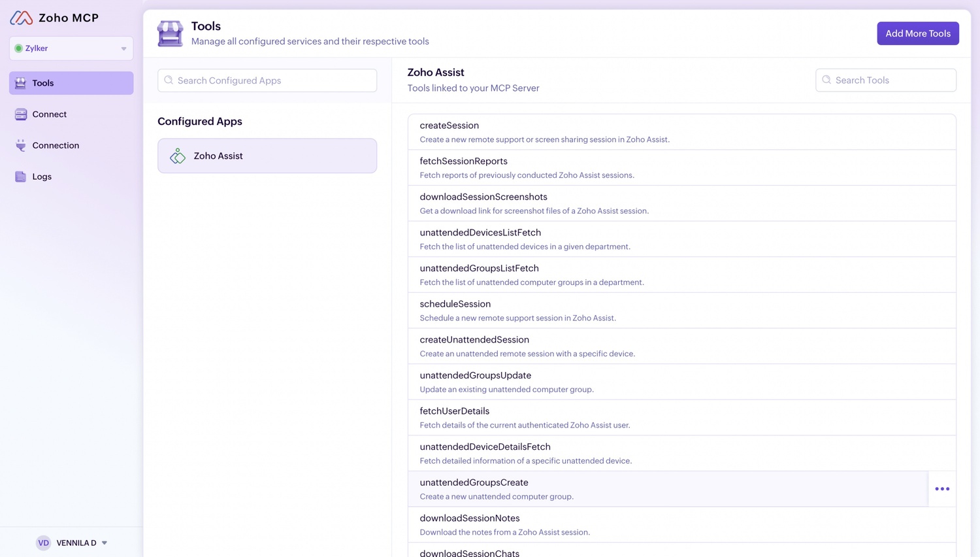Go to the Logs menu item
980x557 pixels.
42,177
